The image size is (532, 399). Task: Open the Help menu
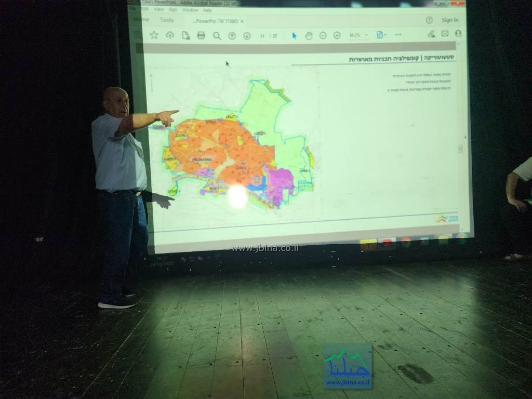point(207,10)
